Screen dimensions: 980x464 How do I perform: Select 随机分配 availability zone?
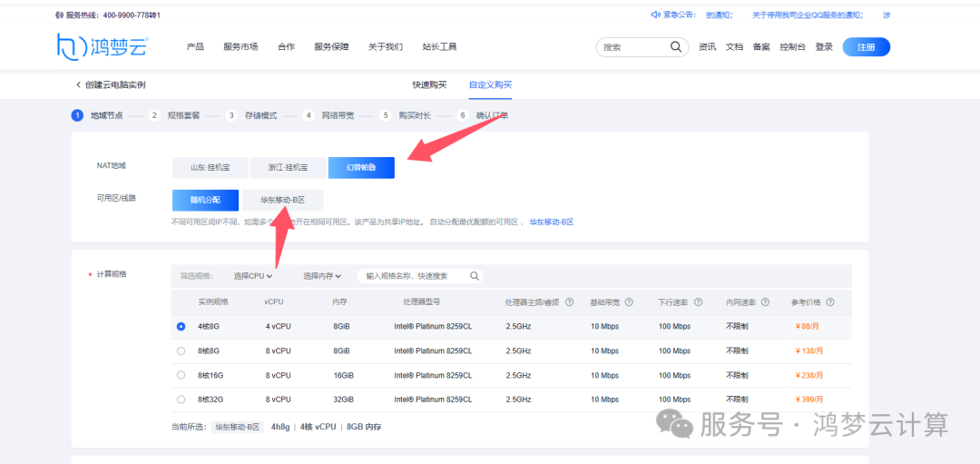point(206,200)
